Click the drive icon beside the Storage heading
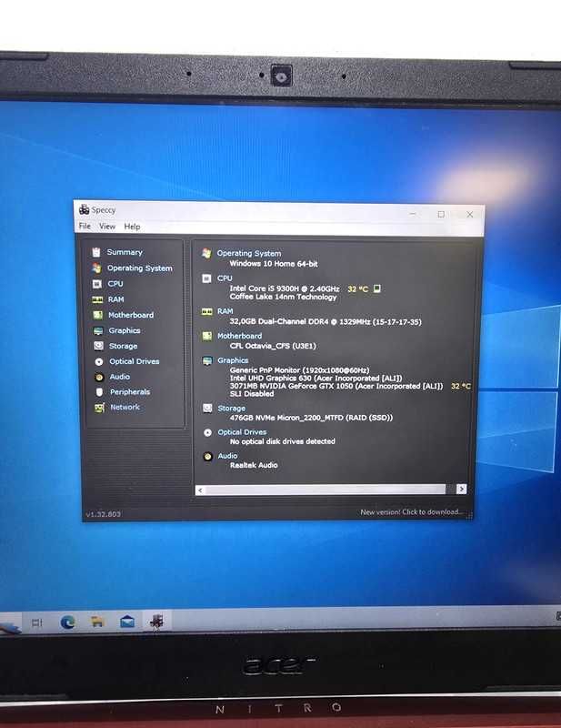The image size is (561, 728). click(x=207, y=408)
